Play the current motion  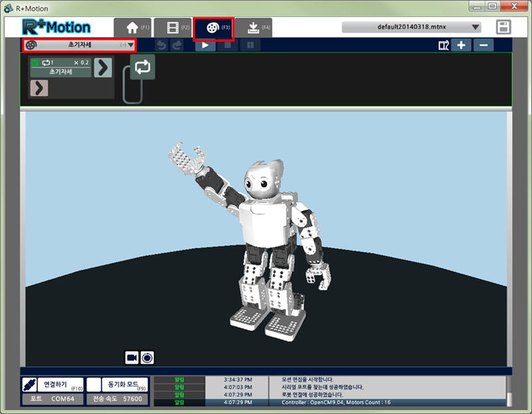coord(205,45)
